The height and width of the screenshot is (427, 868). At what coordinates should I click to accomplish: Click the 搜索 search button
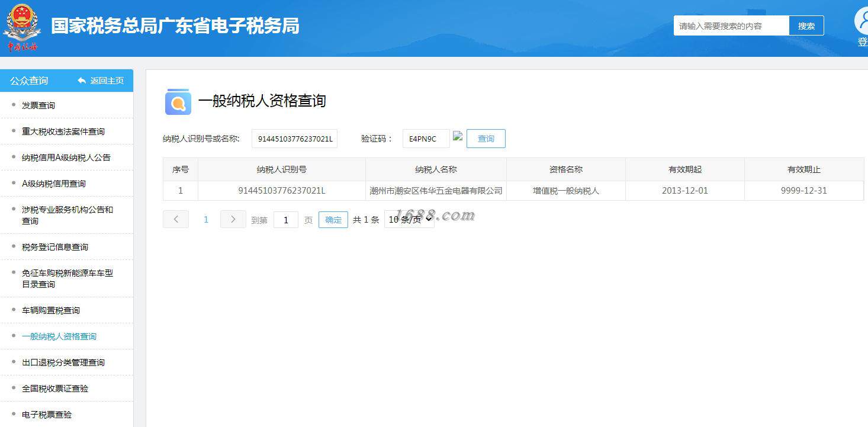tap(806, 25)
